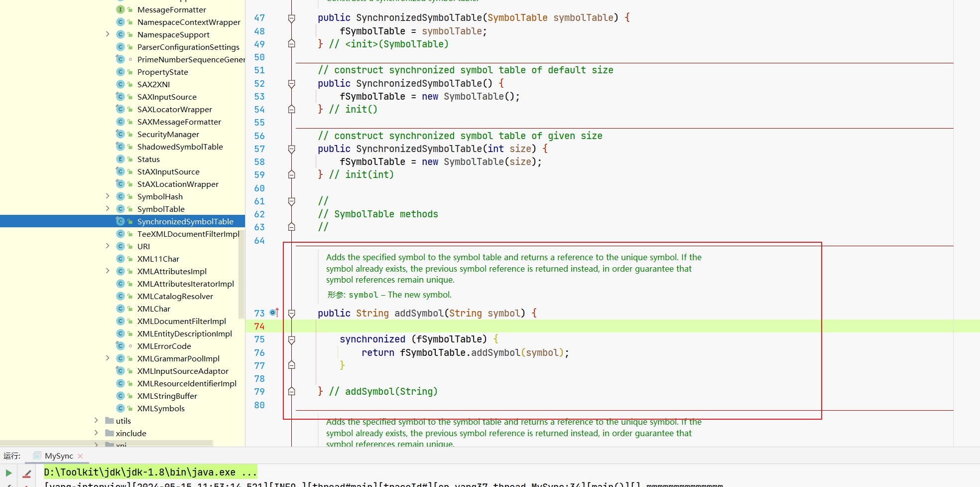This screenshot has height=487, width=980.
Task: Select SAXMessageFormatter in project tree
Action: point(179,122)
